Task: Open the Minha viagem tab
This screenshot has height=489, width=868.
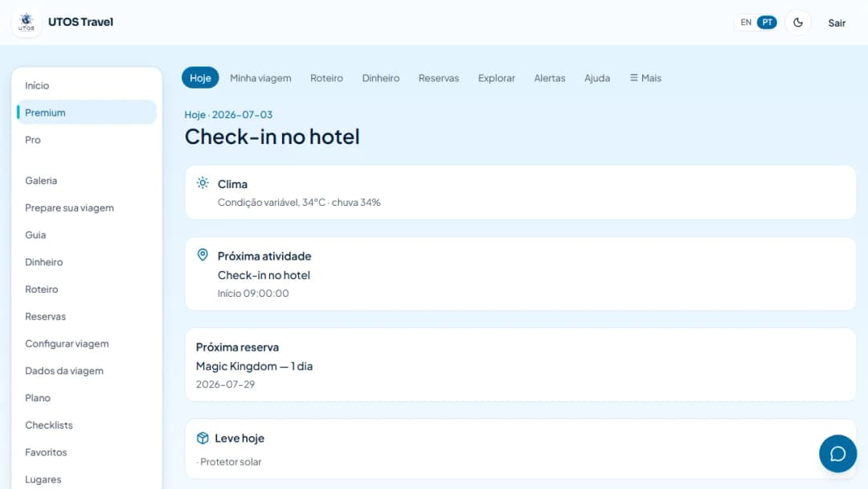Action: 260,78
